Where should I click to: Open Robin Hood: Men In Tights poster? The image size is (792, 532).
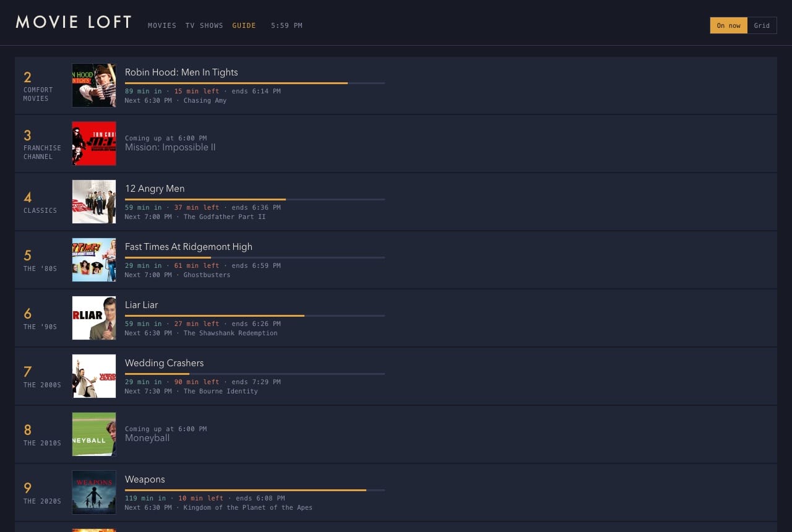(94, 85)
